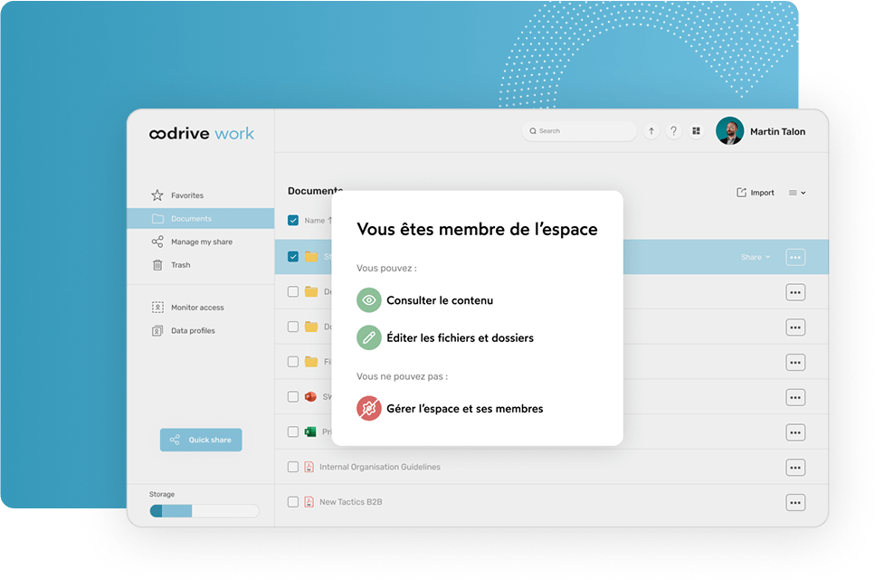Click the Trash bin icon in sidebar

tap(157, 265)
